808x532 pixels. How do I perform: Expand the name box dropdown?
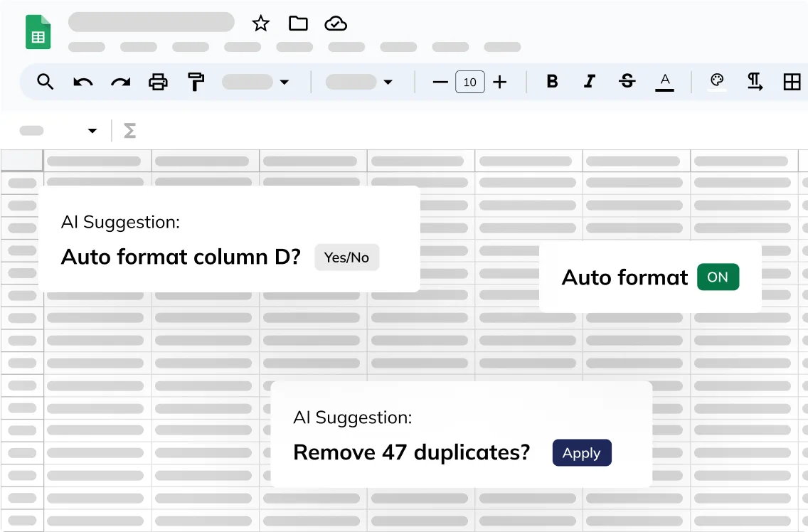[92, 131]
